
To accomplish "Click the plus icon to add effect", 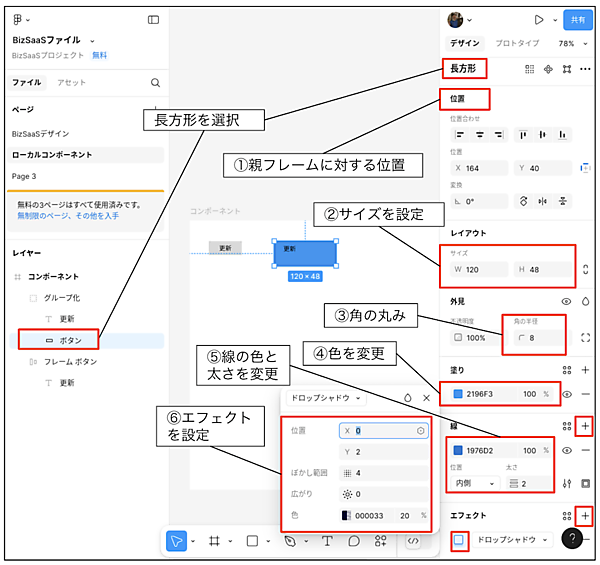I will tap(585, 516).
